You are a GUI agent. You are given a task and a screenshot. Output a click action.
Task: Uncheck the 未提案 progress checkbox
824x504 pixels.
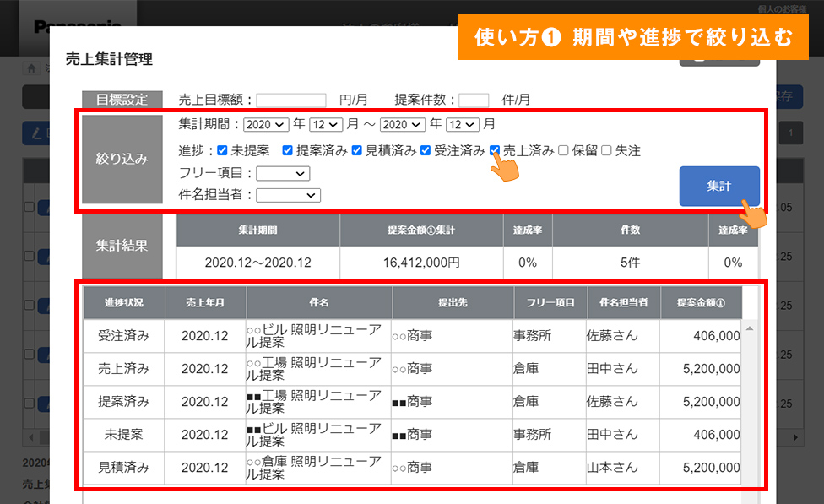pyautogui.click(x=222, y=151)
